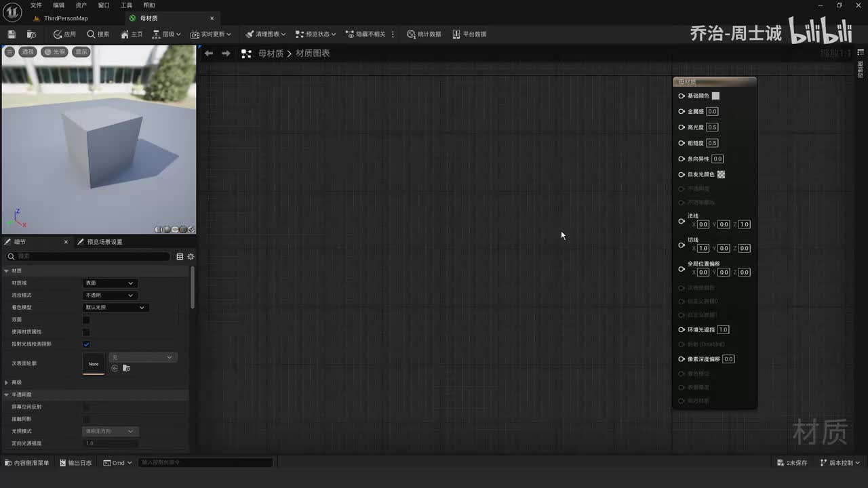The width and height of the screenshot is (868, 488).
Task: Open the Cmd console type dropdown
Action: (x=117, y=463)
